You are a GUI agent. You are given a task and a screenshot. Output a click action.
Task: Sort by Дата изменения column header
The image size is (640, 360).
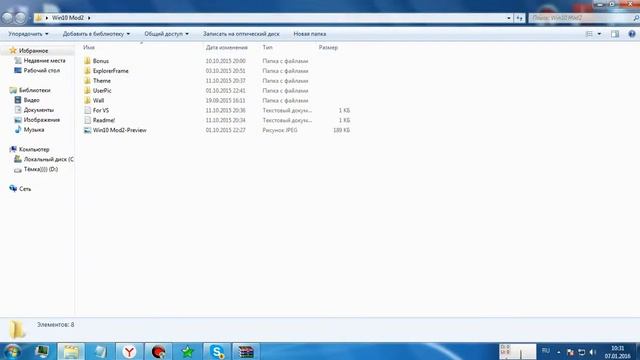tap(227, 47)
